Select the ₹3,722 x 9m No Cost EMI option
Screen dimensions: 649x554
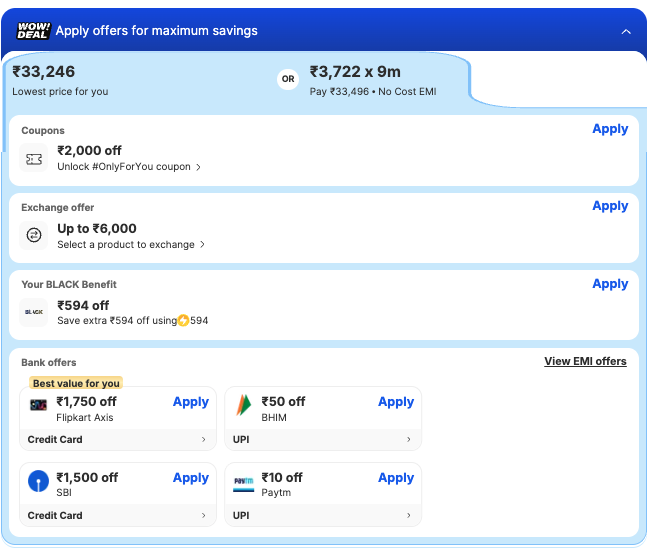372,80
